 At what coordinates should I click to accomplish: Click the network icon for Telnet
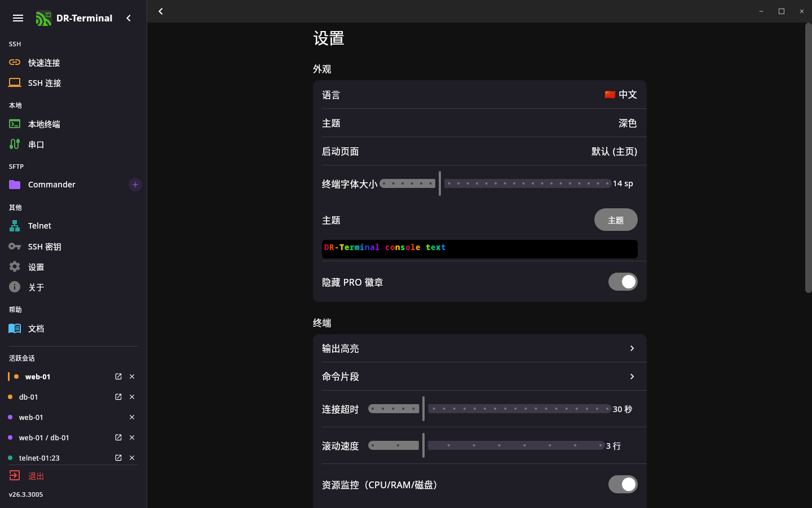pyautogui.click(x=15, y=226)
